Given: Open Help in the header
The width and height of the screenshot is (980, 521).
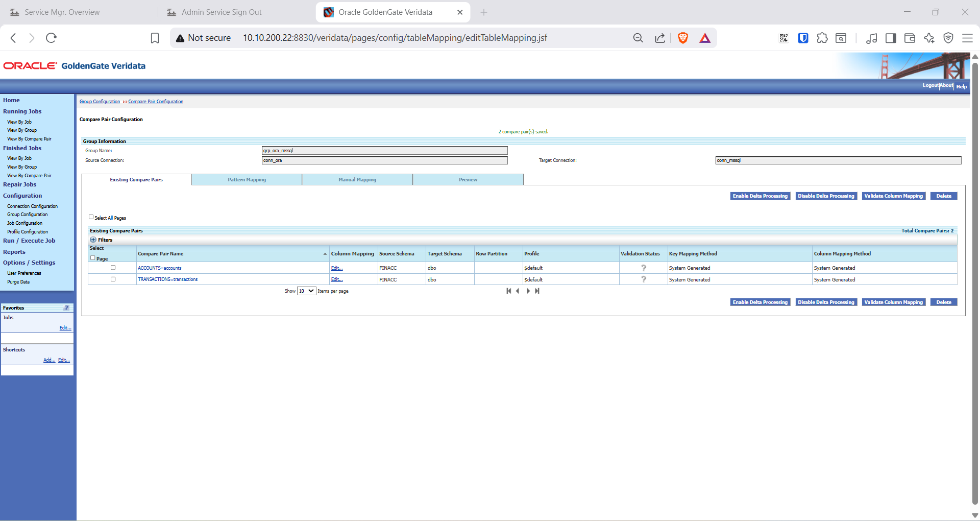Looking at the screenshot, I should point(962,86).
